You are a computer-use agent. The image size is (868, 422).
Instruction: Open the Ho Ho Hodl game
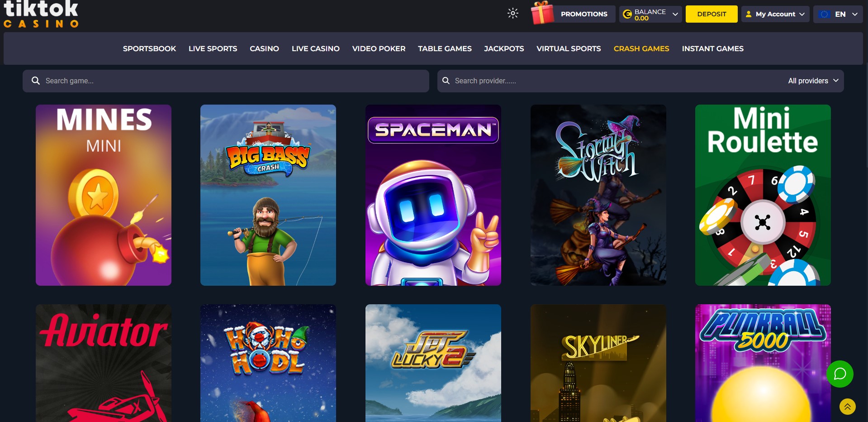point(268,363)
